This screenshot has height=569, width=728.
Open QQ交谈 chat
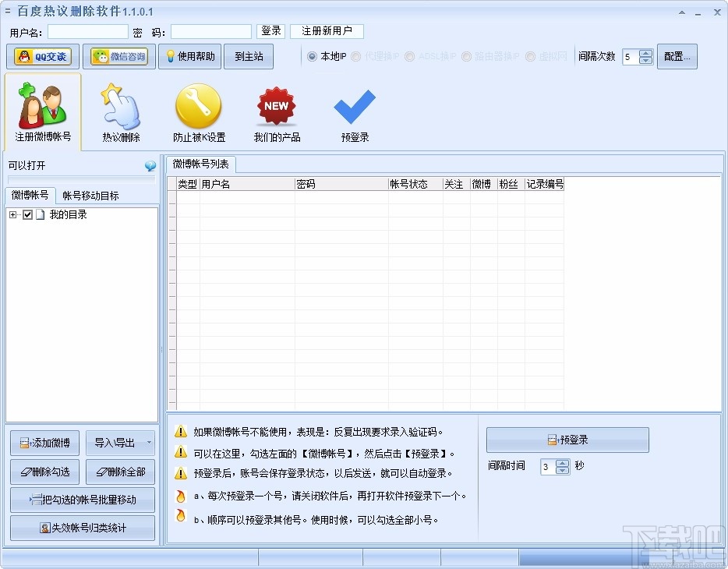(x=42, y=56)
